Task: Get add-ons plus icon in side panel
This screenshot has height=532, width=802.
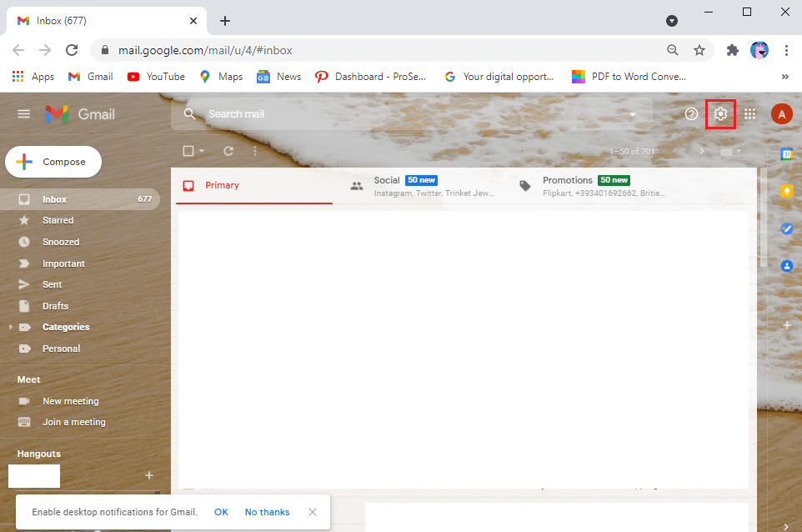Action: click(787, 325)
